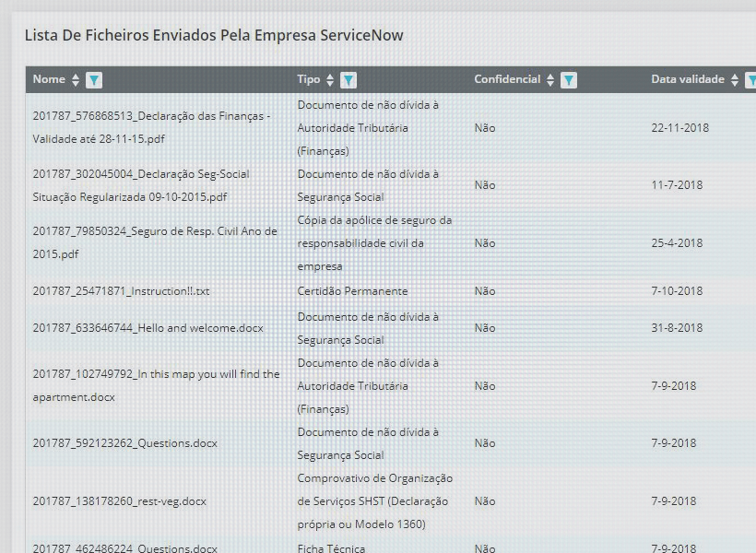Sort by Confidencial sort arrows
The height and width of the screenshot is (553, 756).
click(x=550, y=80)
